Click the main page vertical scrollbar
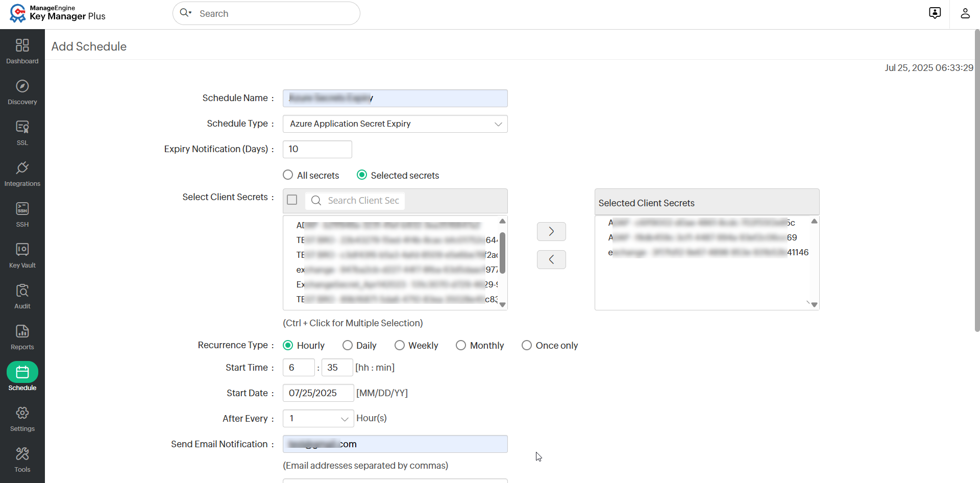Image resolution: width=980 pixels, height=483 pixels. pos(977,181)
